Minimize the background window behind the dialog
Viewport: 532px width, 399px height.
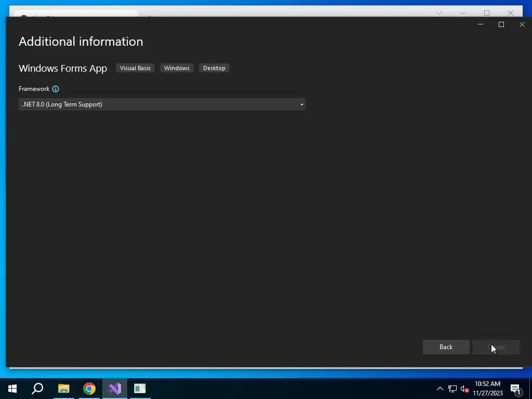click(463, 13)
